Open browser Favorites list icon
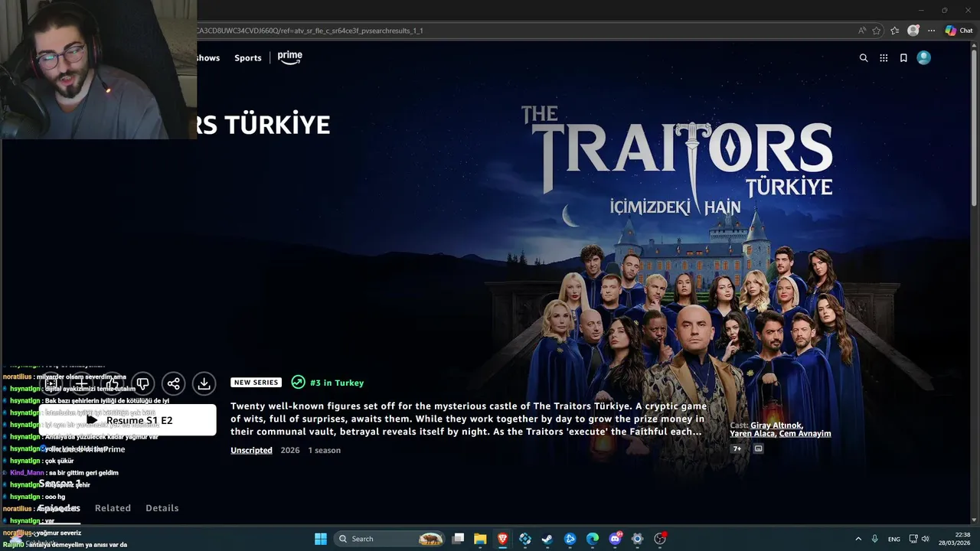This screenshot has height=551, width=980. [895, 31]
